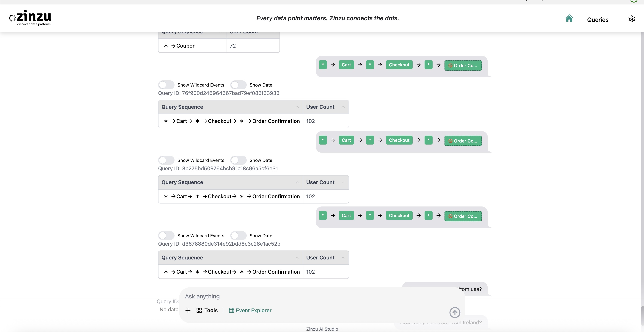This screenshot has width=644, height=332.
Task: Open the Tools grid icon
Action: point(199,310)
